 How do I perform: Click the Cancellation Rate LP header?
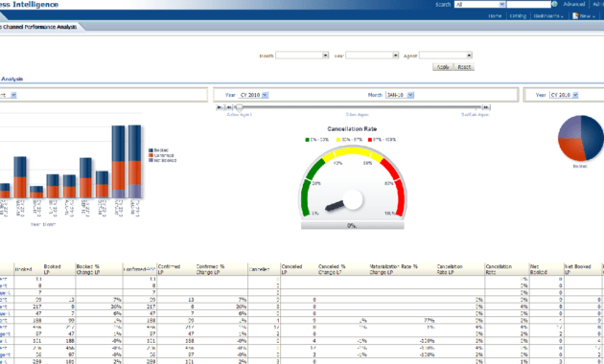[450, 269]
